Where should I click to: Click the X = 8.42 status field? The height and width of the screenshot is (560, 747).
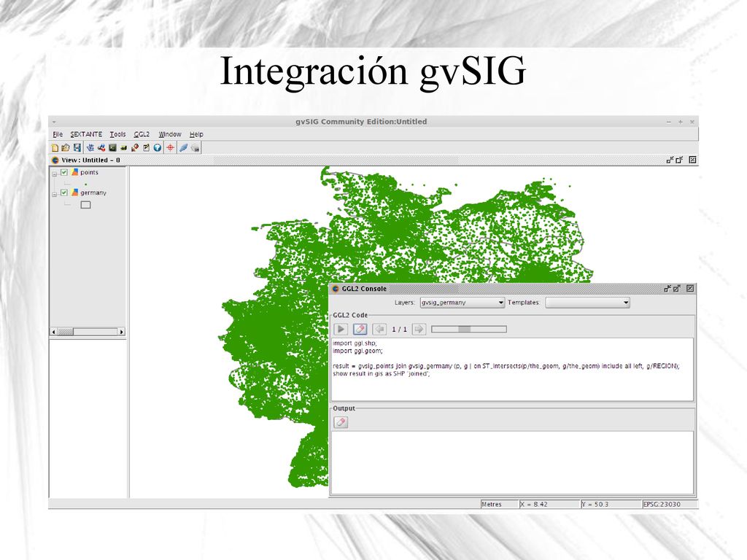[x=549, y=504]
